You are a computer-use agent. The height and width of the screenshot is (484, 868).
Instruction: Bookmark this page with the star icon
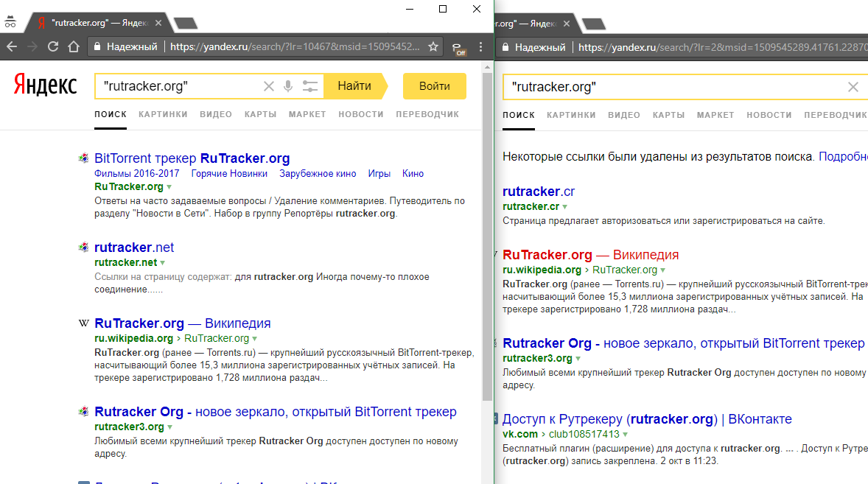pos(434,46)
